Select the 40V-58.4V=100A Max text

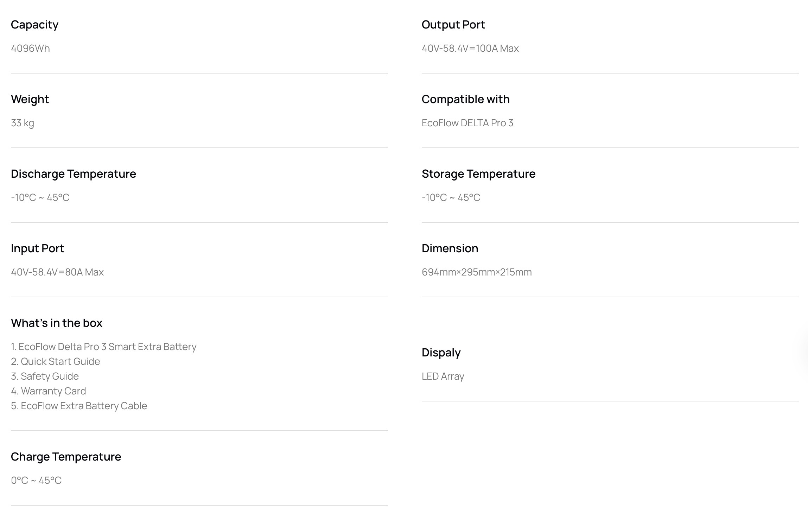(x=470, y=48)
